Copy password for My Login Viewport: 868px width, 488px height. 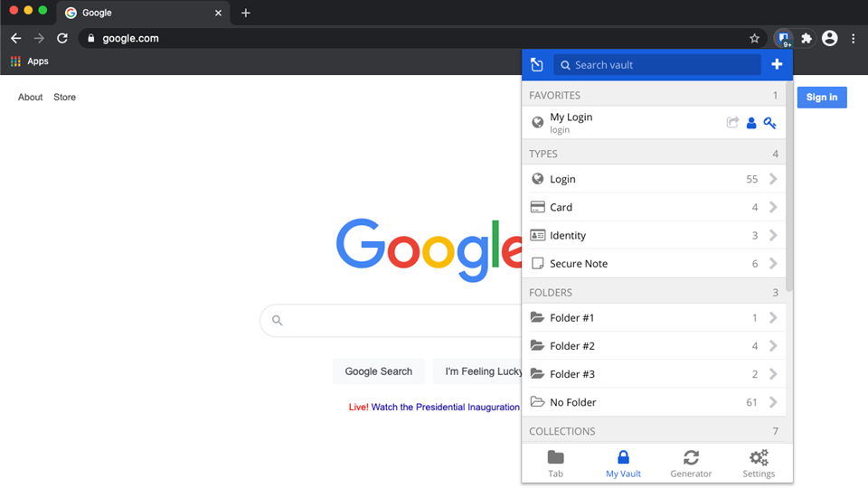[769, 123]
